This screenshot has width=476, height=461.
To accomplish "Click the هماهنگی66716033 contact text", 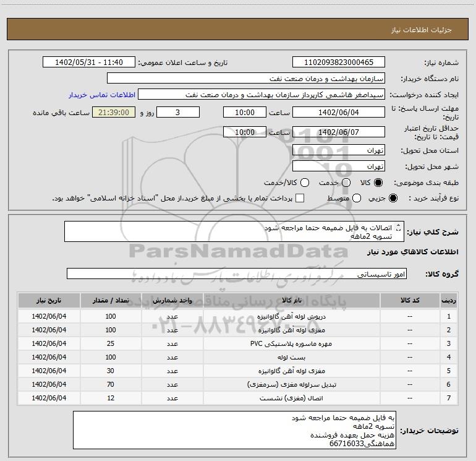I will click(x=362, y=444).
